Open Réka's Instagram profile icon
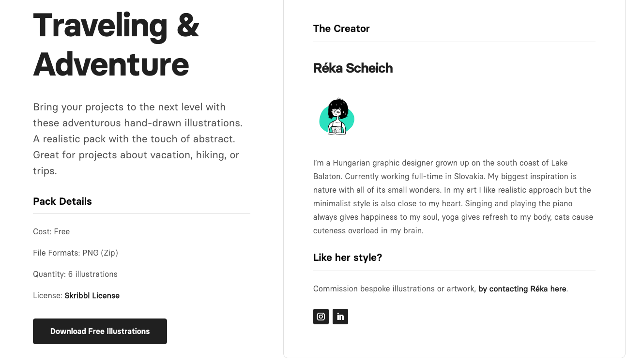Screen dimensions: 642x364 pyautogui.click(x=321, y=317)
